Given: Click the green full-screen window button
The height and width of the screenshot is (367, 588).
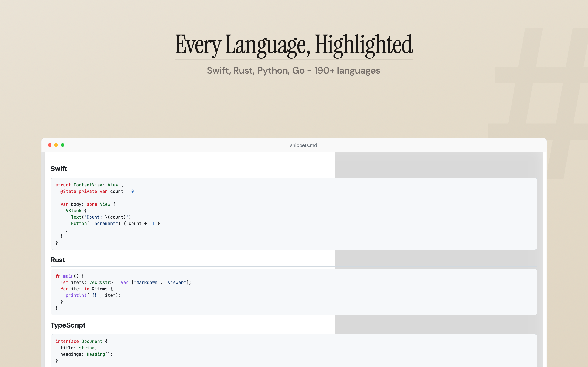Looking at the screenshot, I should 62,145.
